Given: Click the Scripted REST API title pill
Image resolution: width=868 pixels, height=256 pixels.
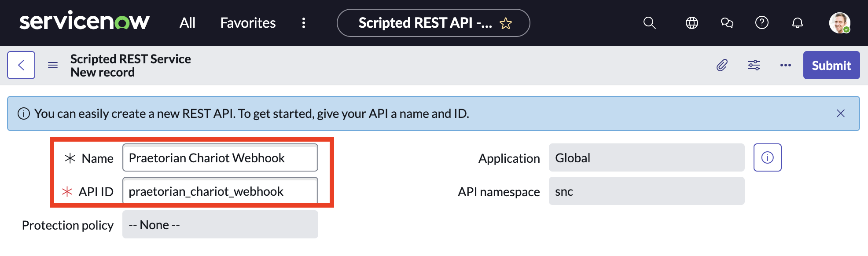Looking at the screenshot, I should click(433, 23).
